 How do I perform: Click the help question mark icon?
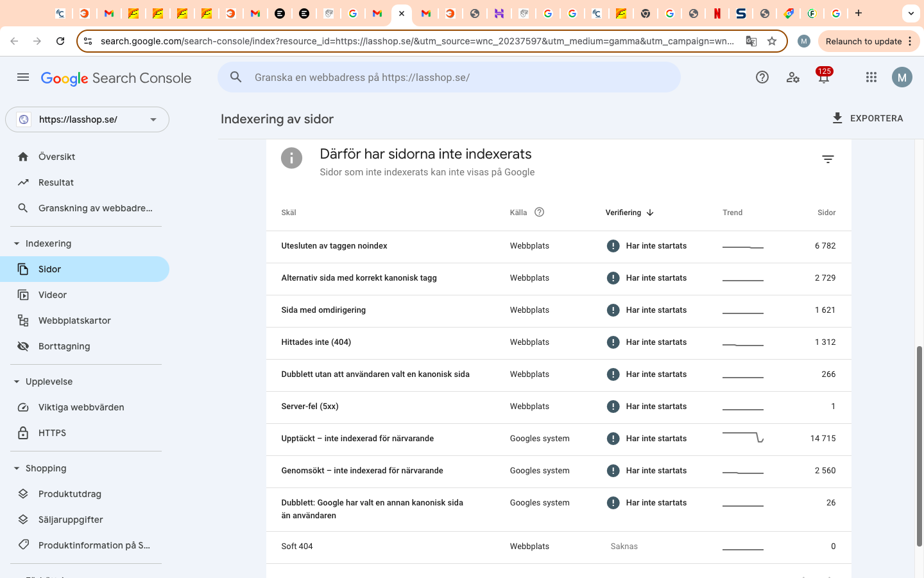pos(762,78)
